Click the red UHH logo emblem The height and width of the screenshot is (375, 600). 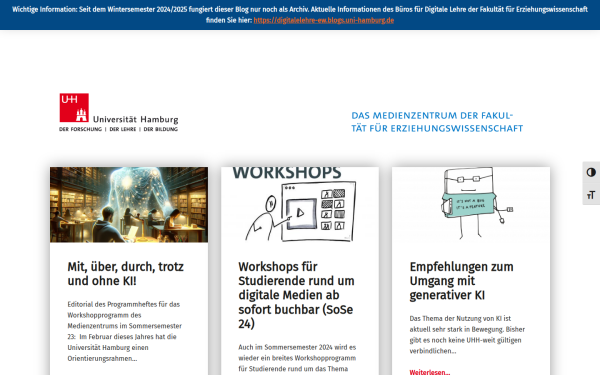coord(74,108)
